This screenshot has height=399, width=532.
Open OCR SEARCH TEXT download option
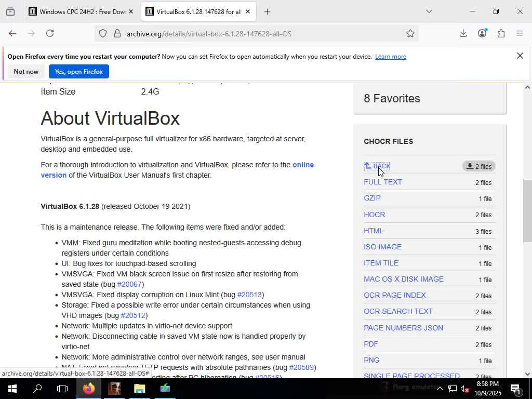(398, 312)
